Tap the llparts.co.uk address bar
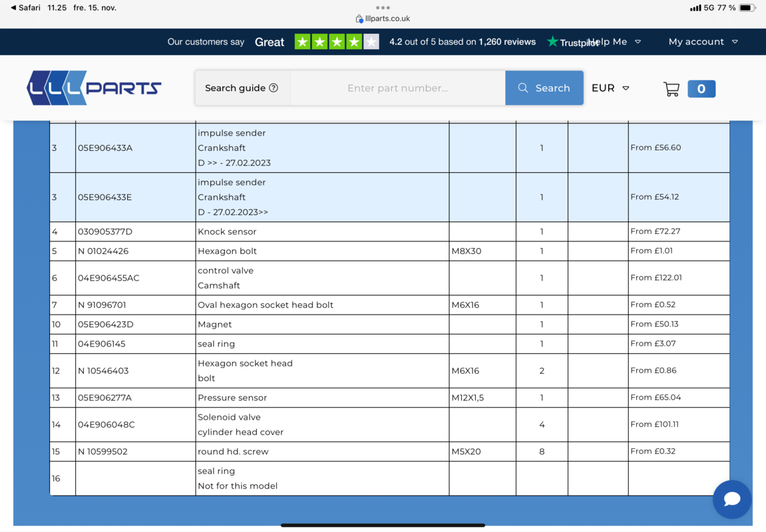The width and height of the screenshot is (766, 532). pos(383,19)
